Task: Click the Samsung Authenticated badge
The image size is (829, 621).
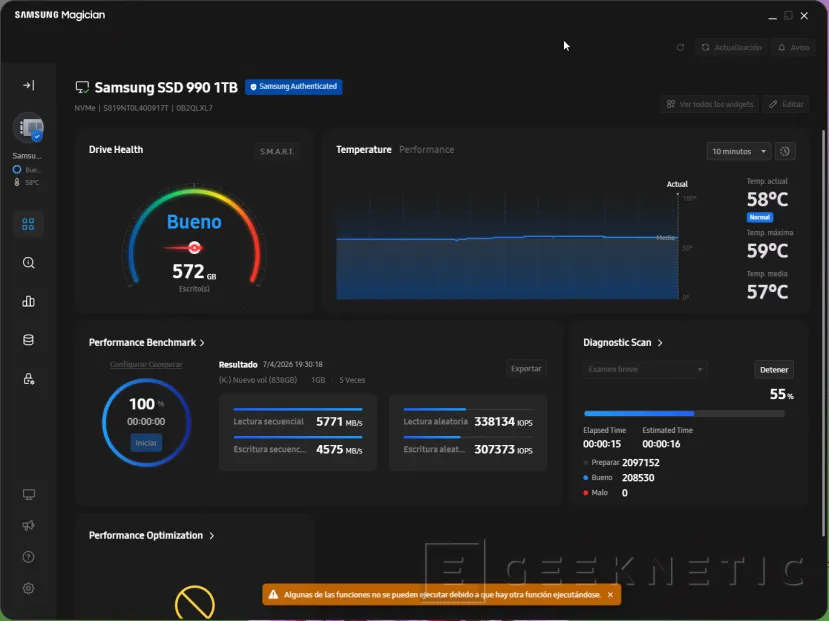Action: pos(293,87)
